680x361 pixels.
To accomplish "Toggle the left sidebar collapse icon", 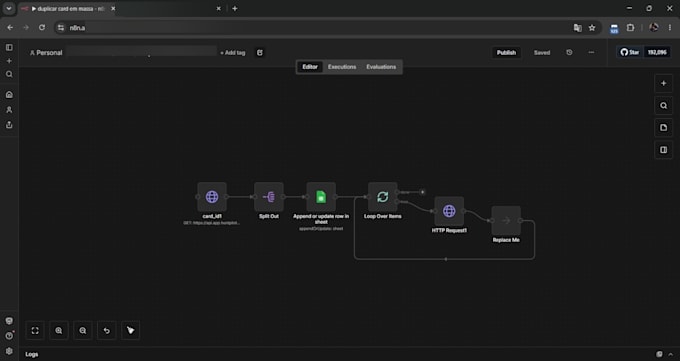I will 9,47.
